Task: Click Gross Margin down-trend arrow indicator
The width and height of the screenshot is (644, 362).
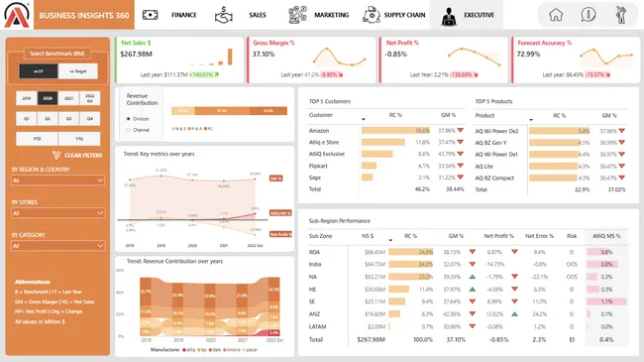Action: click(341, 74)
